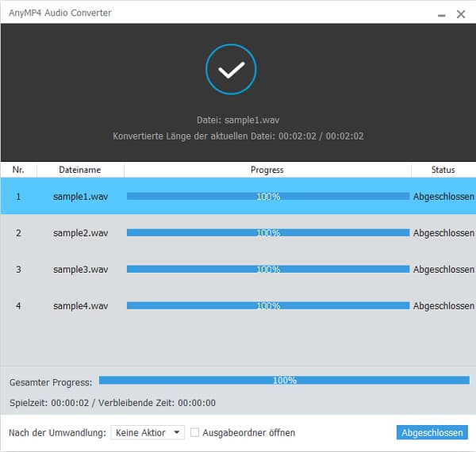The height and width of the screenshot is (452, 476).
Task: Close the AnyMP4 Audio Converter window
Action: pos(461,14)
